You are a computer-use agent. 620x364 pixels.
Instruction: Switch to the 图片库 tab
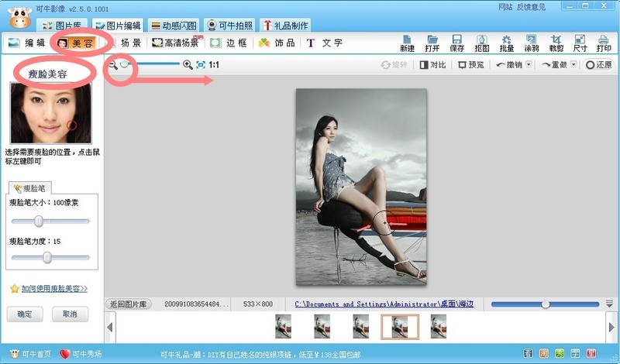[64, 26]
